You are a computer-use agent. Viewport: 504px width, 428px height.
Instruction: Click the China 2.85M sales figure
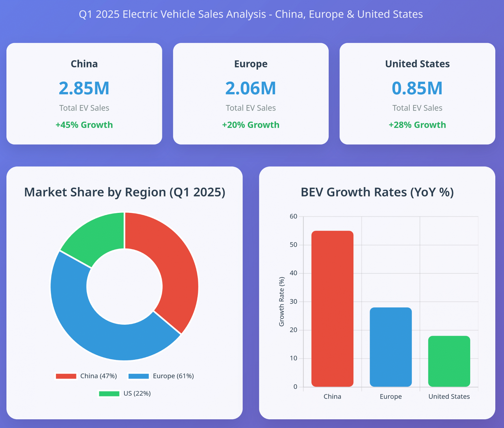coord(84,88)
